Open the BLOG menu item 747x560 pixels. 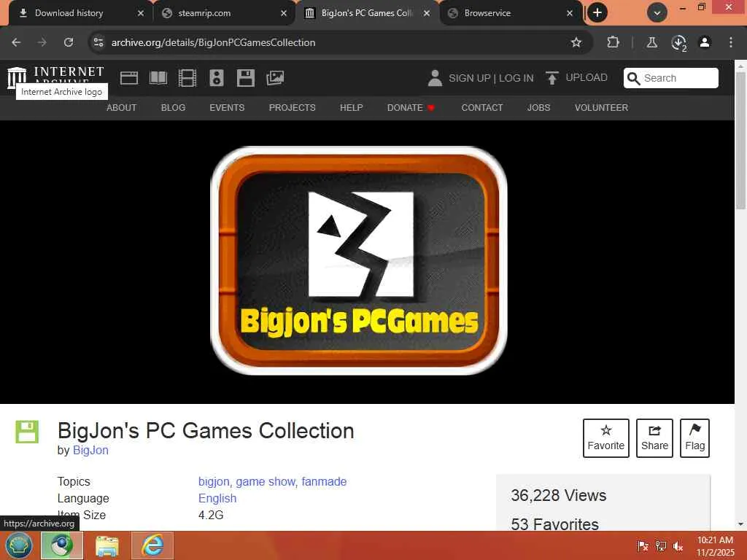click(x=173, y=108)
